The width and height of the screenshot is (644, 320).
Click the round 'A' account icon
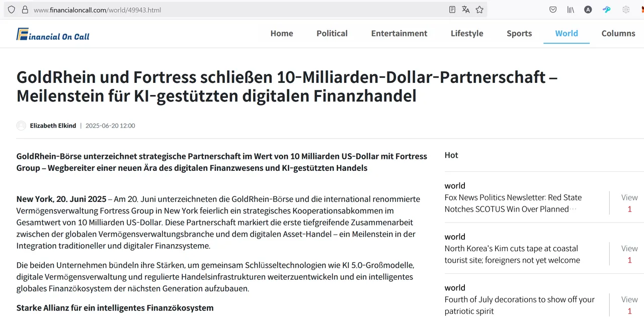click(x=588, y=10)
